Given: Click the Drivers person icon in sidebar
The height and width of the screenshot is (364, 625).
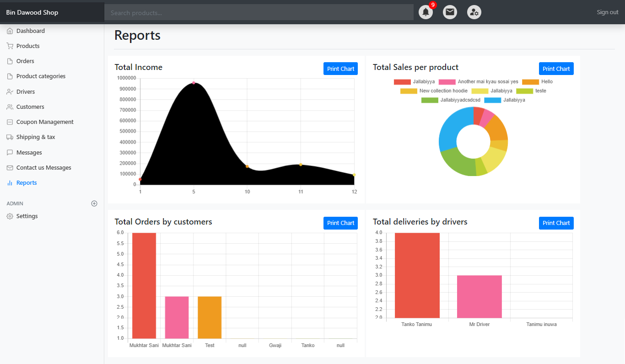Looking at the screenshot, I should 10,92.
